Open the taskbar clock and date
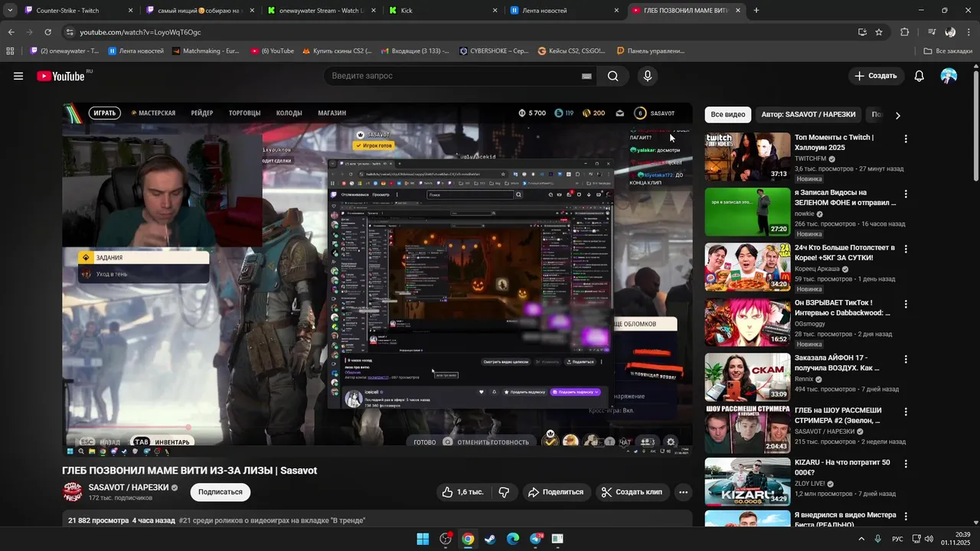This screenshot has width=980, height=551. pos(955,539)
